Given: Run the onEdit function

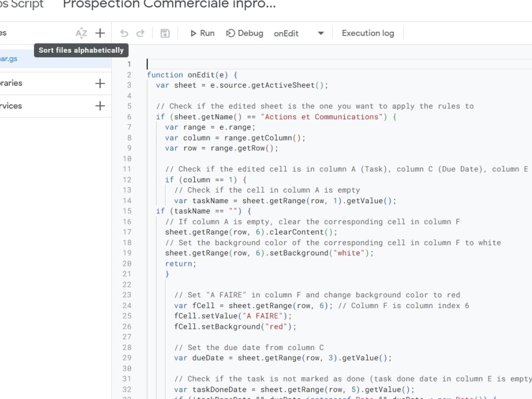Looking at the screenshot, I should pos(202,33).
